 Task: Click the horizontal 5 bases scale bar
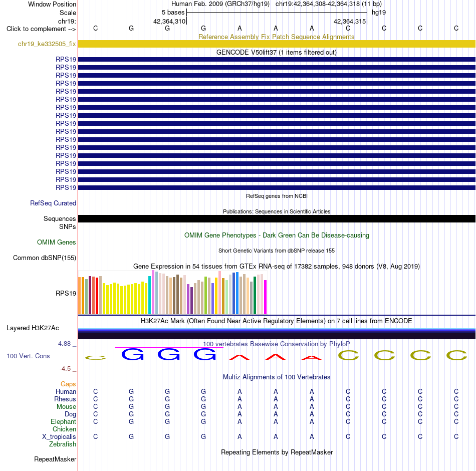point(277,13)
